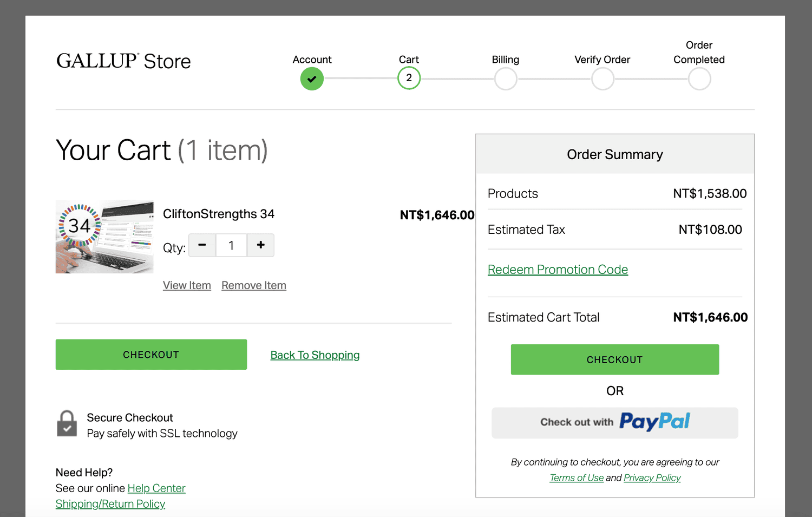This screenshot has height=517, width=812.
Task: Select the completed Account step checkmark
Action: pyautogui.click(x=312, y=79)
